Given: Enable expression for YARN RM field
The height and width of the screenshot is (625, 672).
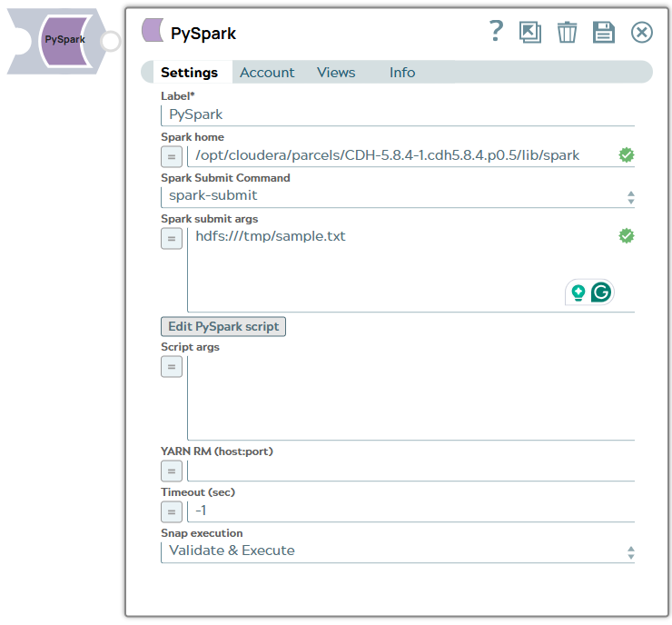Looking at the screenshot, I should tap(172, 471).
